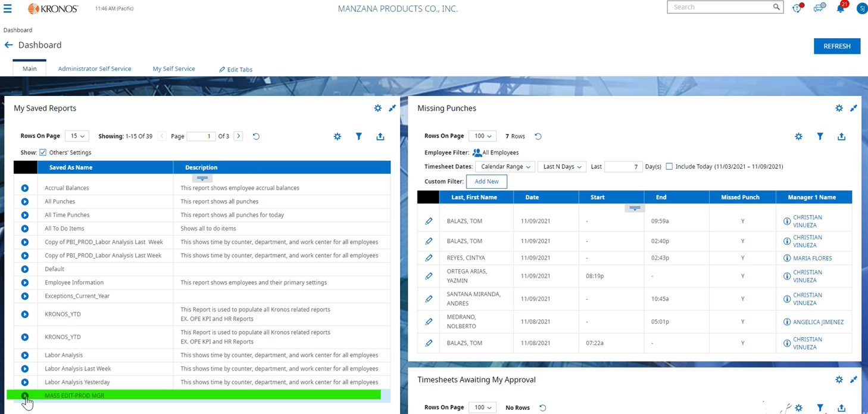868x414 pixels.
Task: Expand the My Saved Reports widget
Action: click(392, 108)
